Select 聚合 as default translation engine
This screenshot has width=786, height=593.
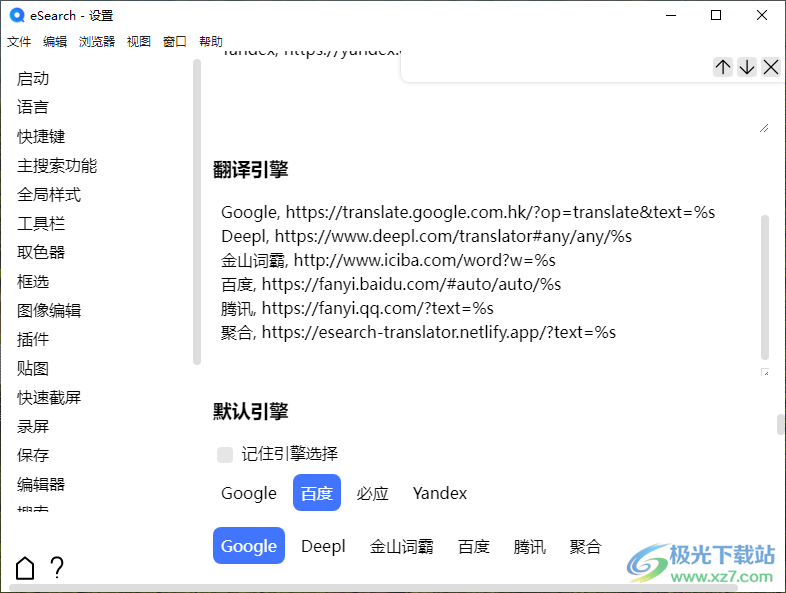click(585, 545)
